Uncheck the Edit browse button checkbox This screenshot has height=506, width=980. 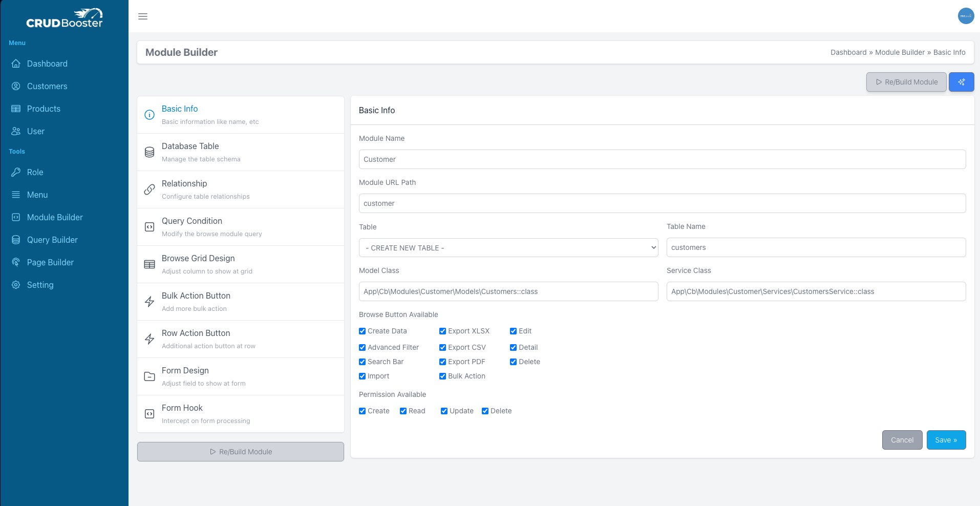click(513, 331)
